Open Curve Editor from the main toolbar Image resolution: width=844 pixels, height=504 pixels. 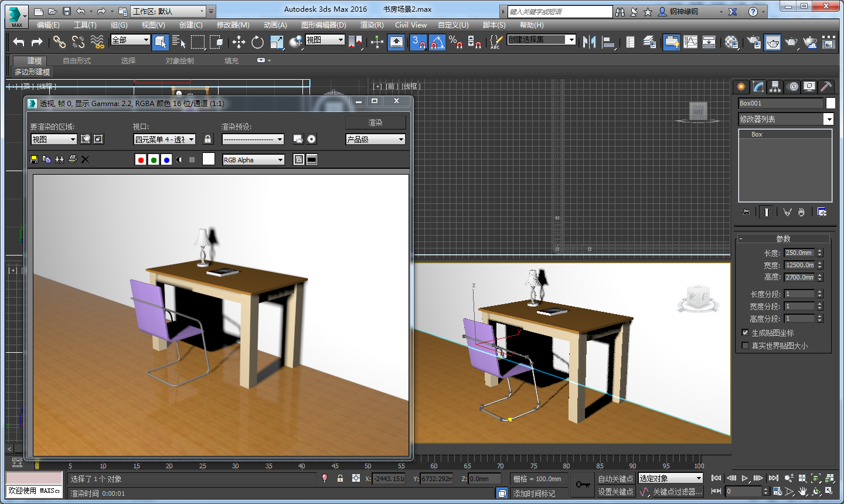pyautogui.click(x=690, y=42)
